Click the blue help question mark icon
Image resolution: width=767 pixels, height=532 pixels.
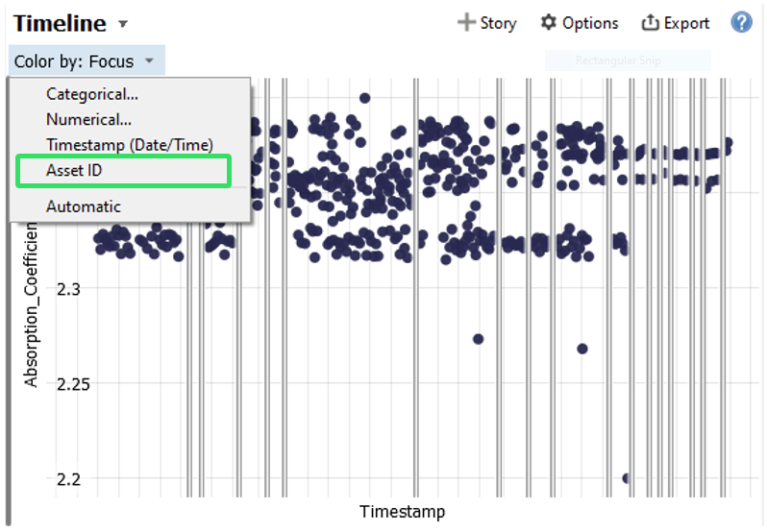tap(741, 22)
